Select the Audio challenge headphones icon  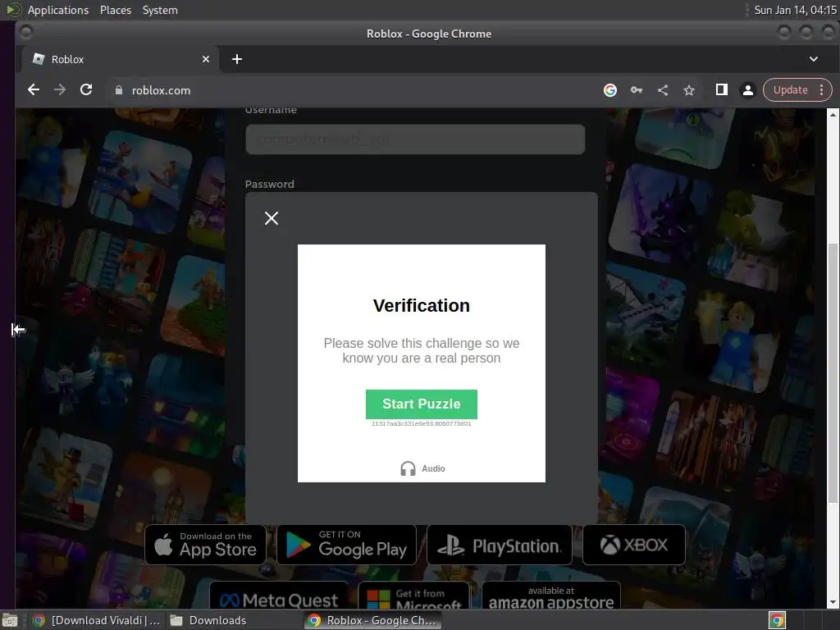coord(408,468)
